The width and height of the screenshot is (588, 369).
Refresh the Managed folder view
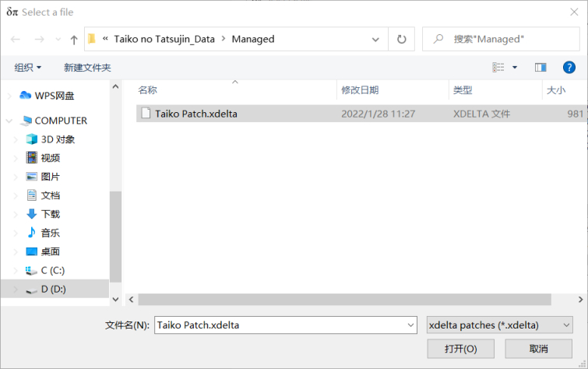(402, 39)
